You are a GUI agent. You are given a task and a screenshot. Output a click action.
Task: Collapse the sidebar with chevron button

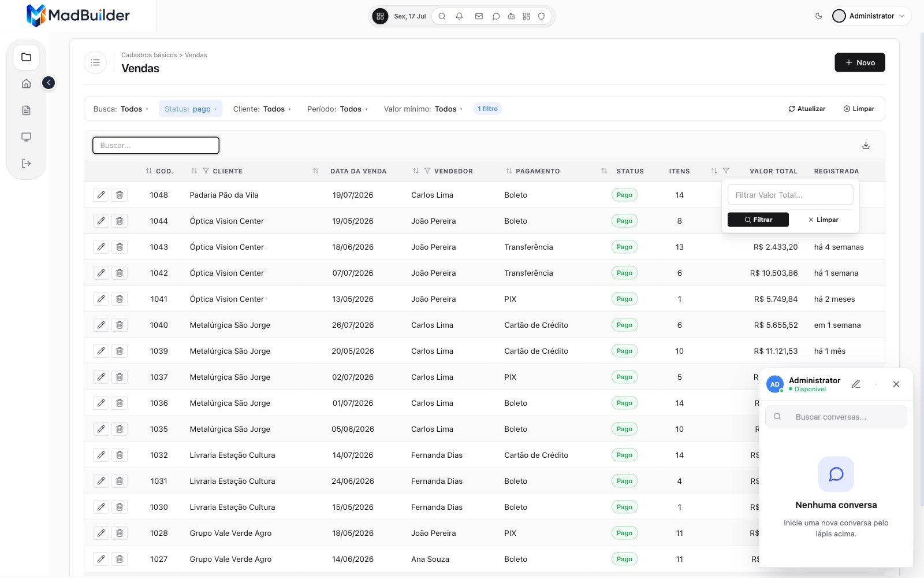[49, 83]
